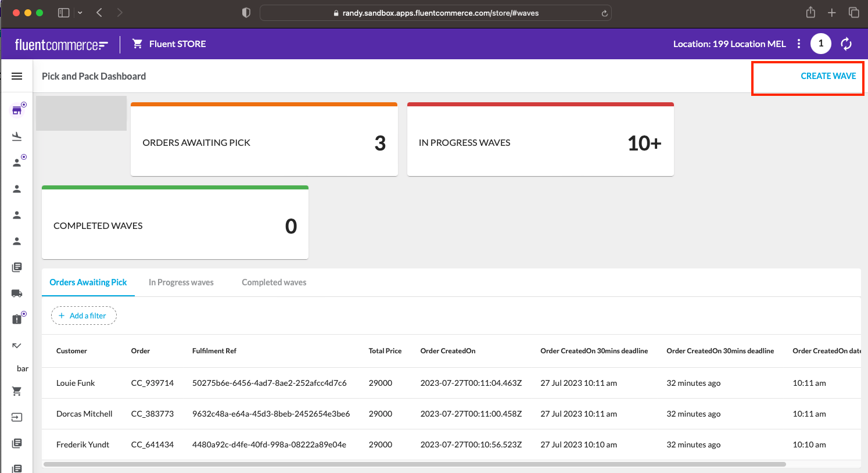Click the Safari address bar

pos(436,13)
